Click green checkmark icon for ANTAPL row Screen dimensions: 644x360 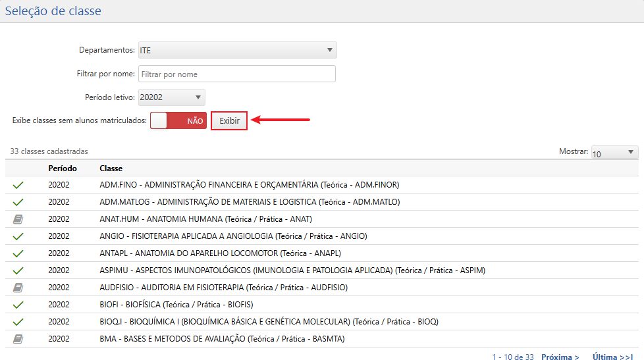point(18,253)
